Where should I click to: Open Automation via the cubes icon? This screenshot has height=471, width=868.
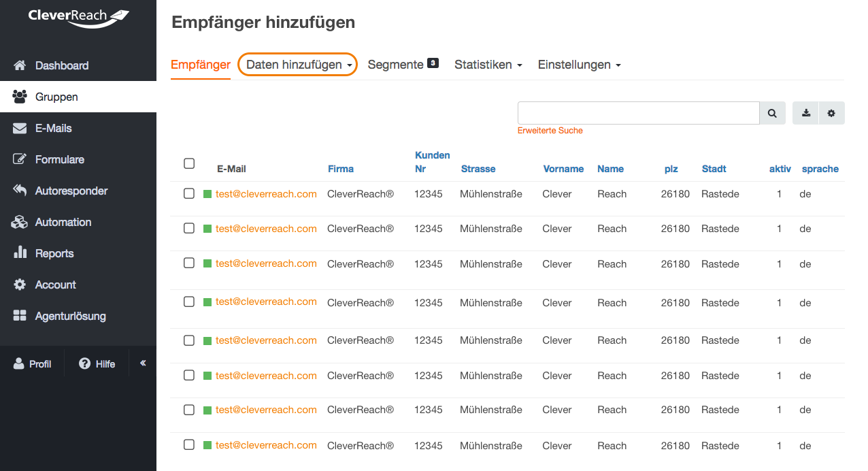pyautogui.click(x=20, y=222)
